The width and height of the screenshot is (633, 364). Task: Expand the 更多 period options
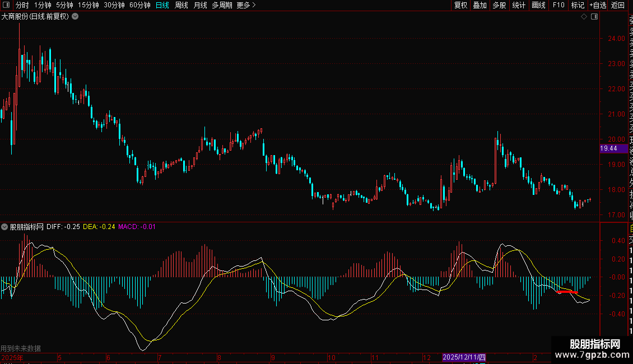(x=246, y=5)
